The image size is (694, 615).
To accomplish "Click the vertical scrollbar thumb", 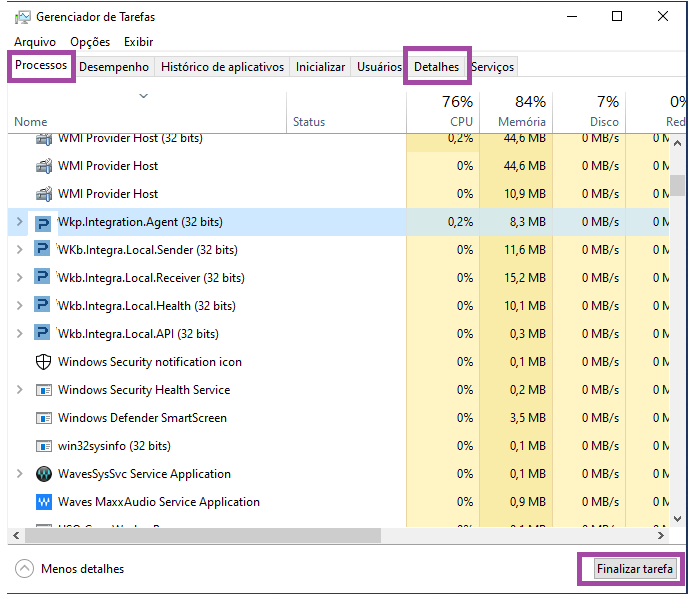I will [x=677, y=185].
